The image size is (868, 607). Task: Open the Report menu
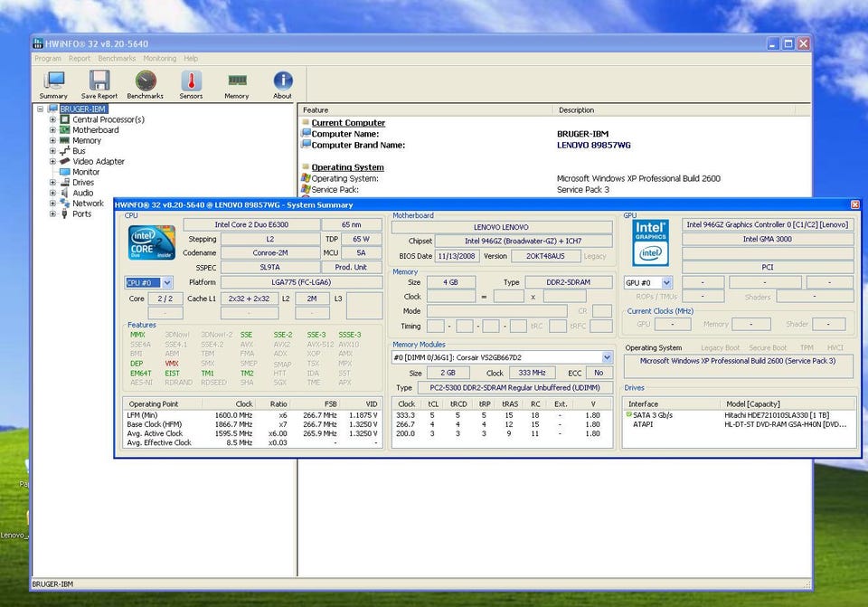click(80, 58)
